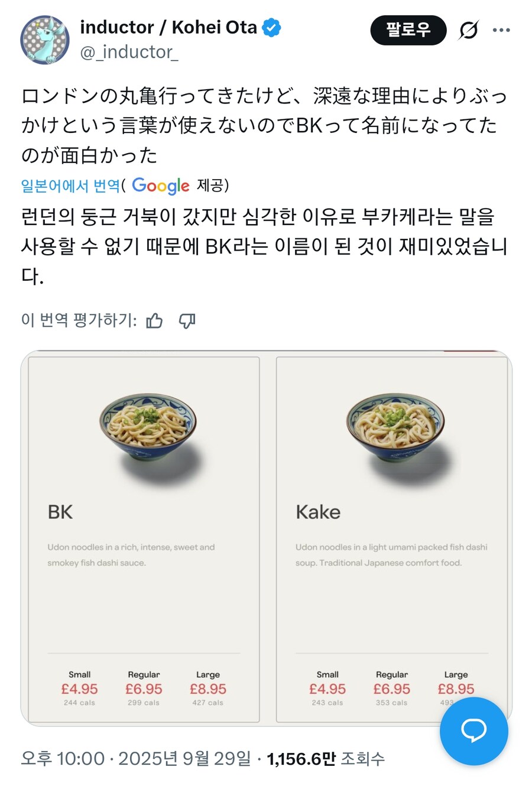Click the display name inductor / Kohei Ota

[168, 27]
